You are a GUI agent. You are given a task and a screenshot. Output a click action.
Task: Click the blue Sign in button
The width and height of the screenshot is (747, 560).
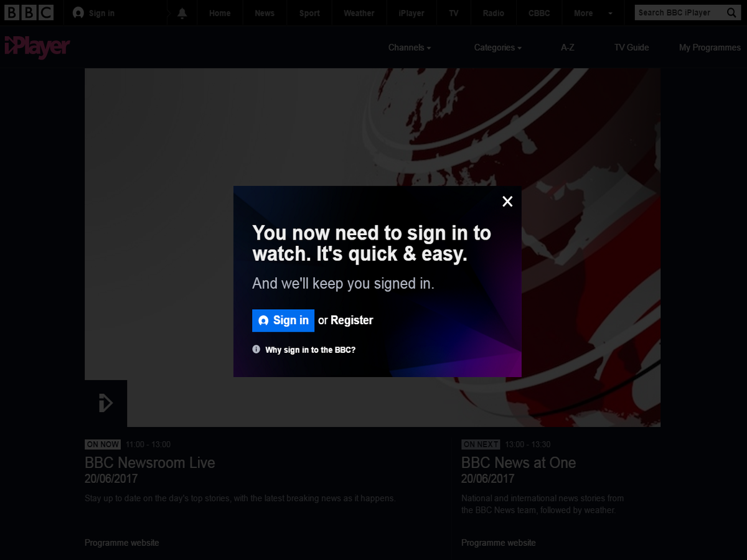point(283,320)
